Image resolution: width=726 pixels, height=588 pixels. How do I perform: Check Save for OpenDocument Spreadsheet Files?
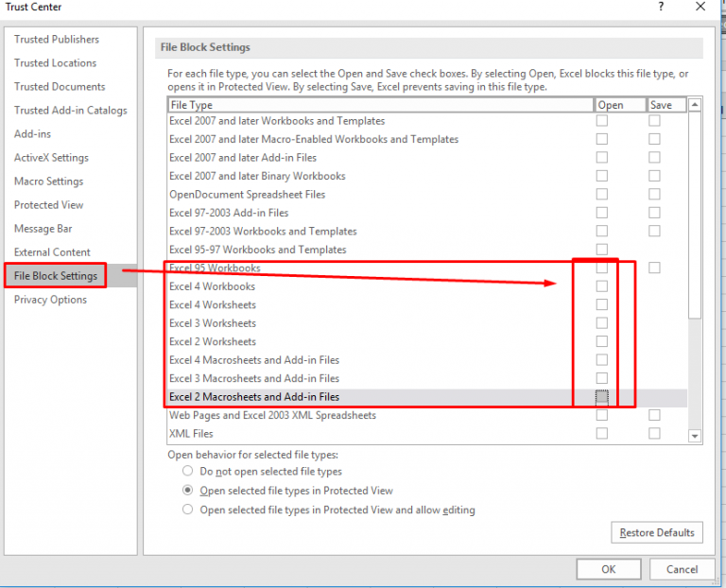point(654,195)
